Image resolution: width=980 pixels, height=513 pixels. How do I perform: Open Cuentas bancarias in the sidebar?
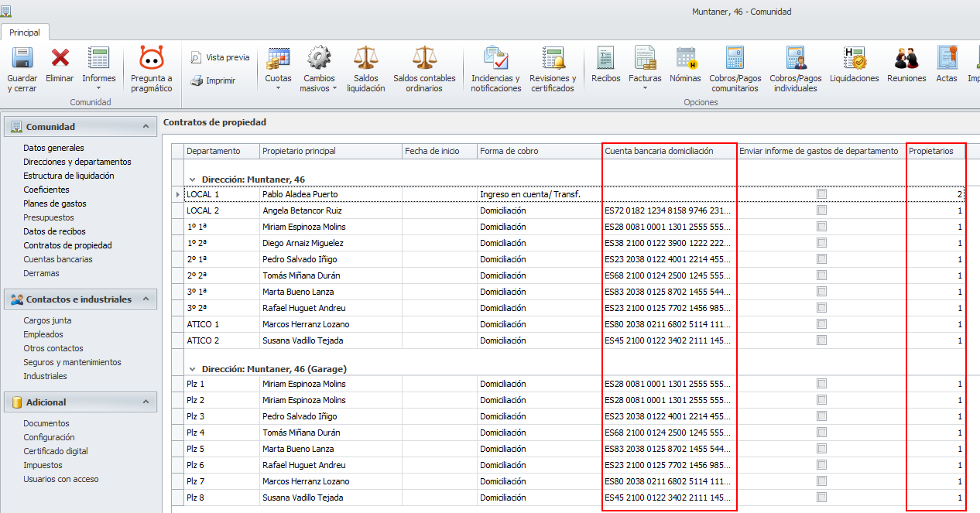click(57, 259)
